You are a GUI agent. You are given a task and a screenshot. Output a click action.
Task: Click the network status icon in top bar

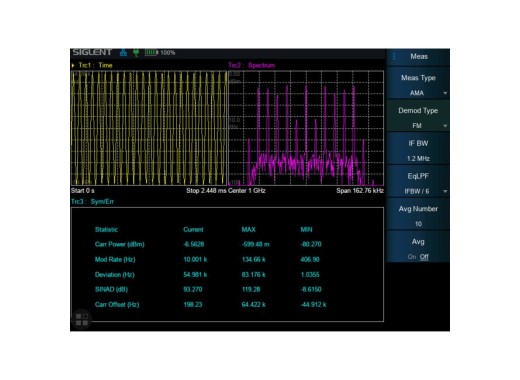123,53
